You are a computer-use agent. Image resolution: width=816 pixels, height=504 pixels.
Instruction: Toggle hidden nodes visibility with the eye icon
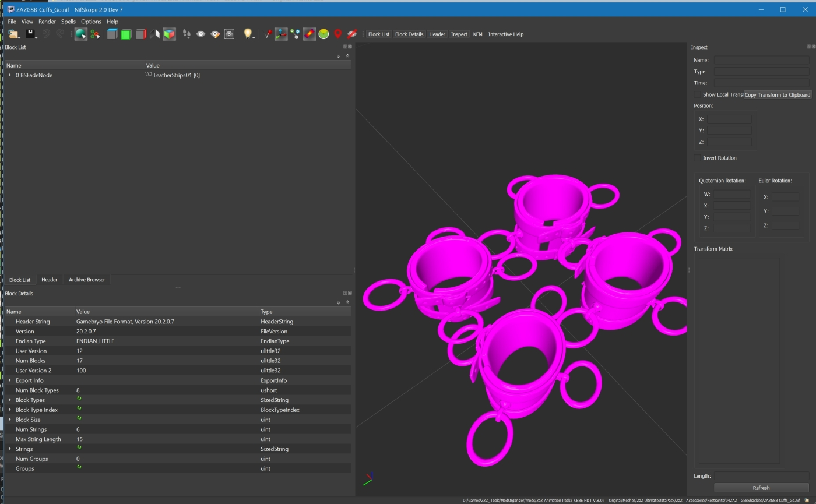200,34
